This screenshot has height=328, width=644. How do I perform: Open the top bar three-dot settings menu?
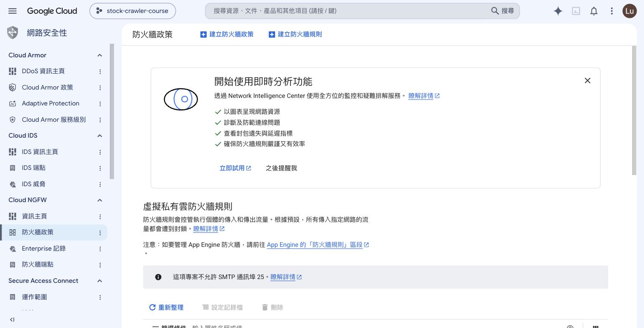coord(612,11)
